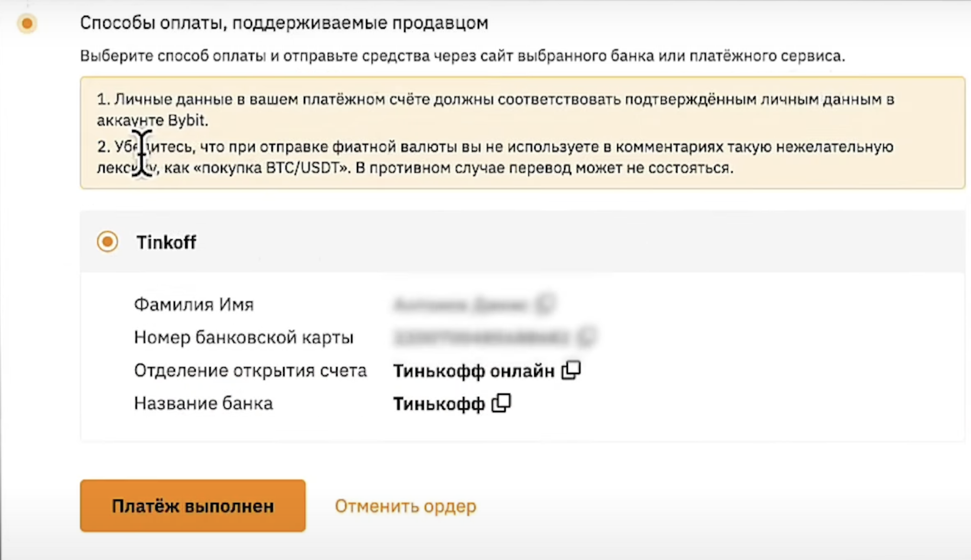Viewport: 971px width, 560px height.
Task: Confirm with the "Платёж выполнен" button
Action: point(193,506)
